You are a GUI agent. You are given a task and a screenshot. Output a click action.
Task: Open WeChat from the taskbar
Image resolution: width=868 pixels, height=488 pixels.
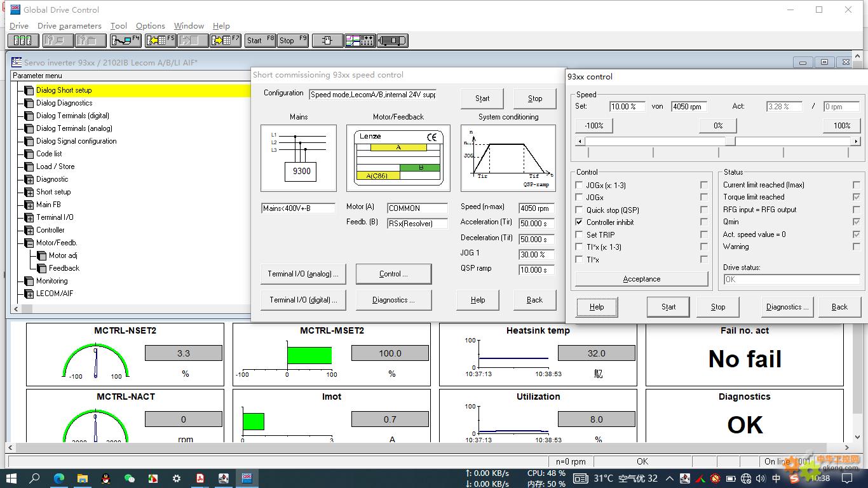click(130, 478)
